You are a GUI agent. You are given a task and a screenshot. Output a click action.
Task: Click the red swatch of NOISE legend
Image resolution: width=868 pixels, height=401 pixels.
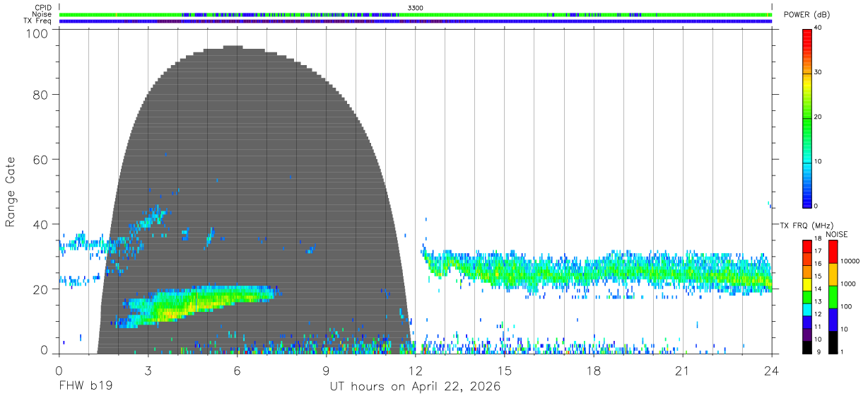point(833,252)
